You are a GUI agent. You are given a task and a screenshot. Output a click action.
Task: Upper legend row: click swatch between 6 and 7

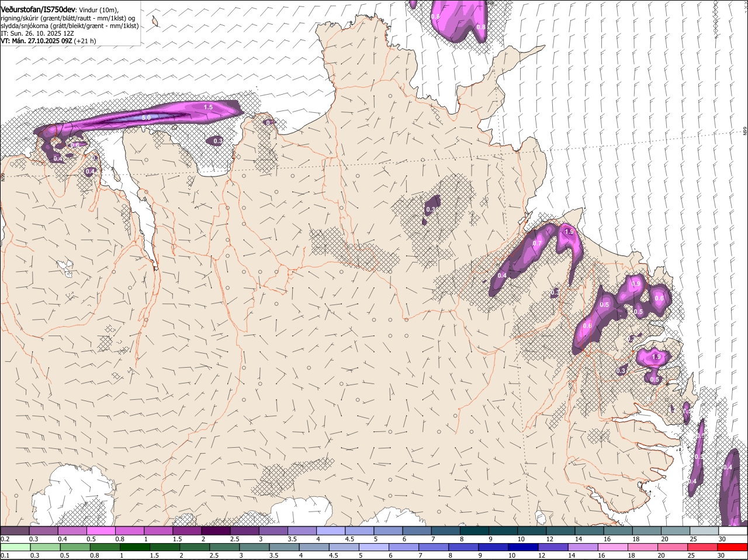click(416, 530)
